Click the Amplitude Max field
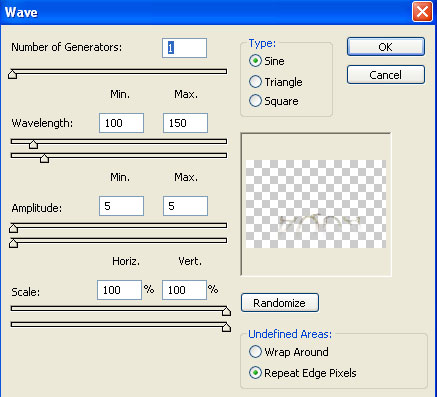This screenshot has width=437, height=397. [x=185, y=206]
